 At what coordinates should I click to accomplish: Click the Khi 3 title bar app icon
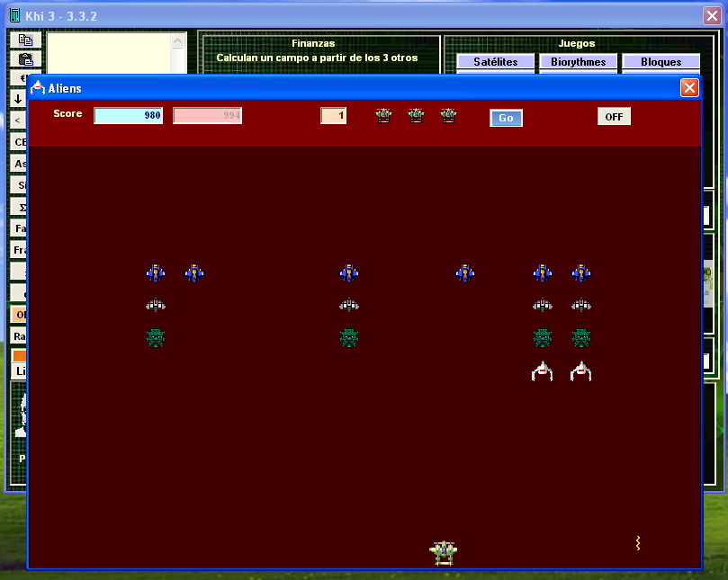click(x=15, y=15)
